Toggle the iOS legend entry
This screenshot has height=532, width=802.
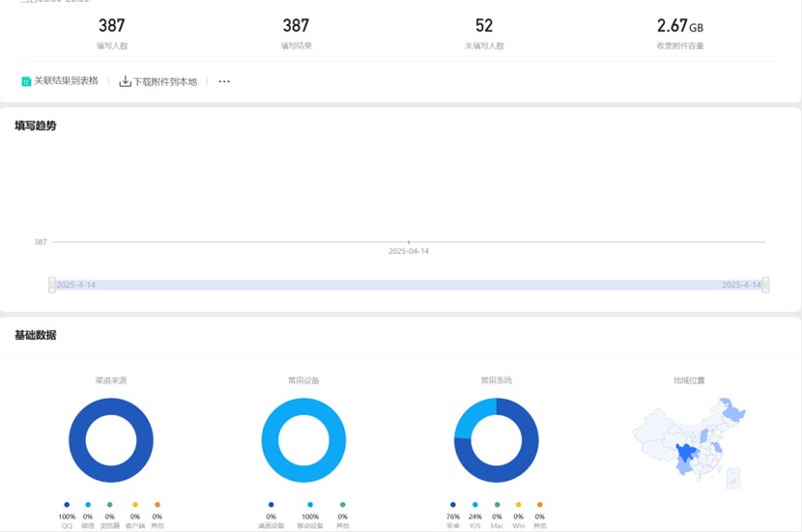[474, 505]
